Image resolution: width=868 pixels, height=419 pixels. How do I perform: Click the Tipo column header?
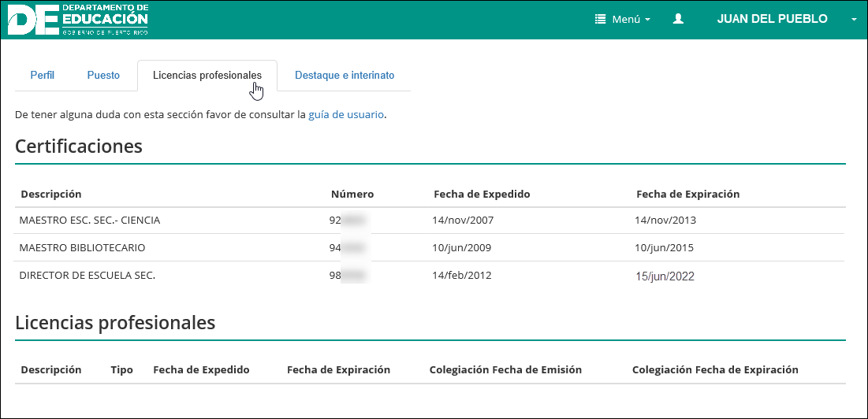pos(122,369)
